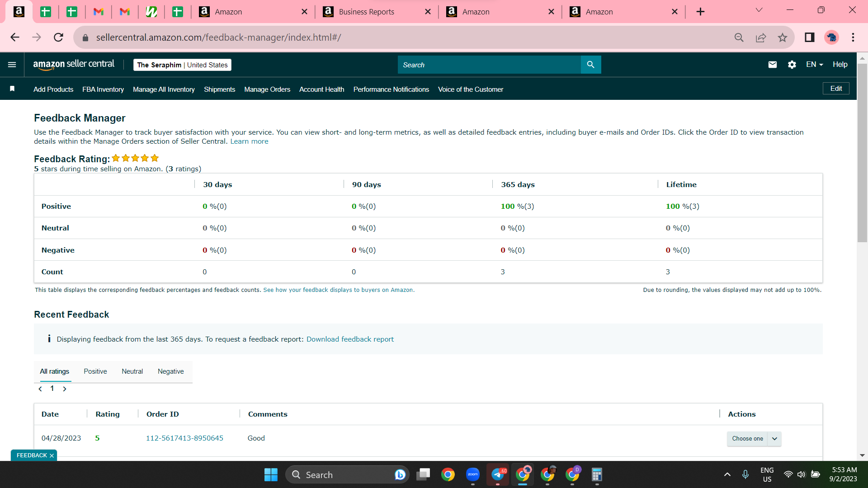Open Manage All Inventory menu
Image resolution: width=868 pixels, height=488 pixels.
(164, 89)
